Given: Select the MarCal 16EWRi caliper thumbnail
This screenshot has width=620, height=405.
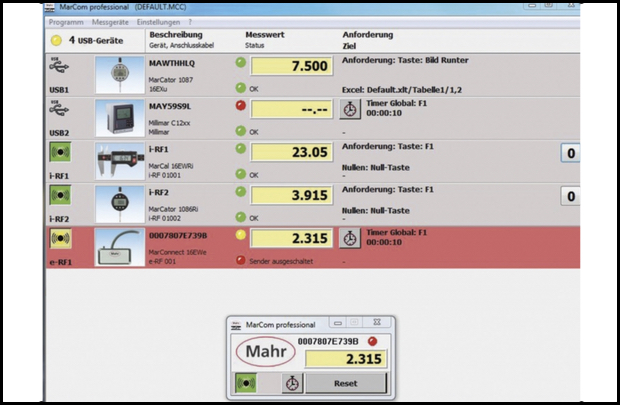Looking at the screenshot, I should (x=119, y=161).
